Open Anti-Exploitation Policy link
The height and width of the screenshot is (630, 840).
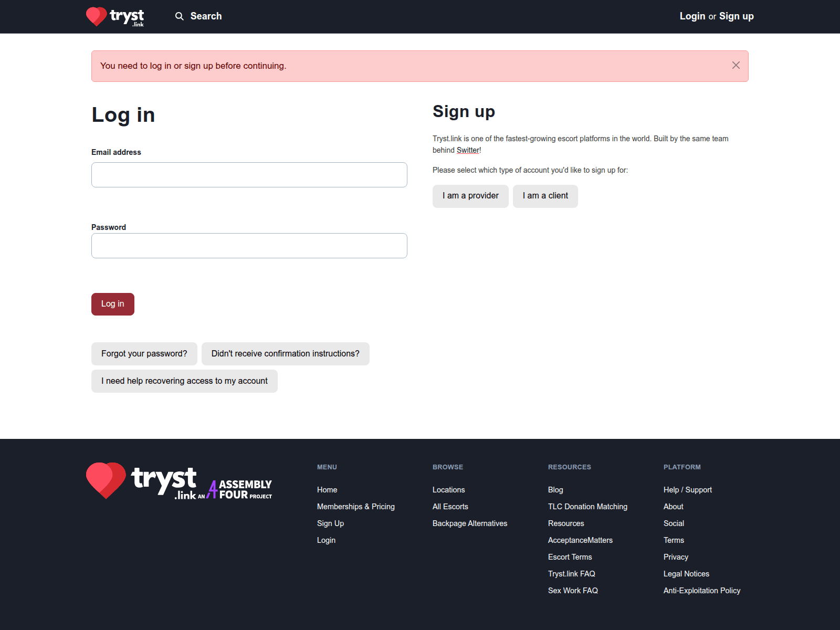click(702, 591)
